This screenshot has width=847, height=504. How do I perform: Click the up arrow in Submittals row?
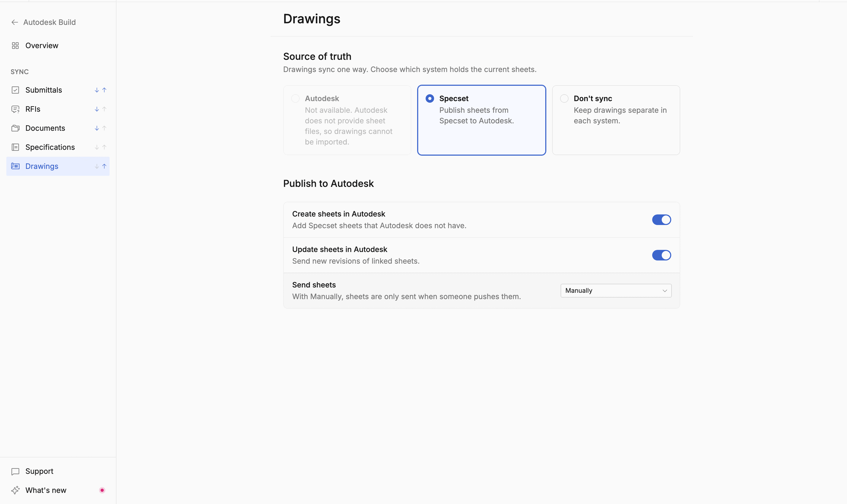104,90
